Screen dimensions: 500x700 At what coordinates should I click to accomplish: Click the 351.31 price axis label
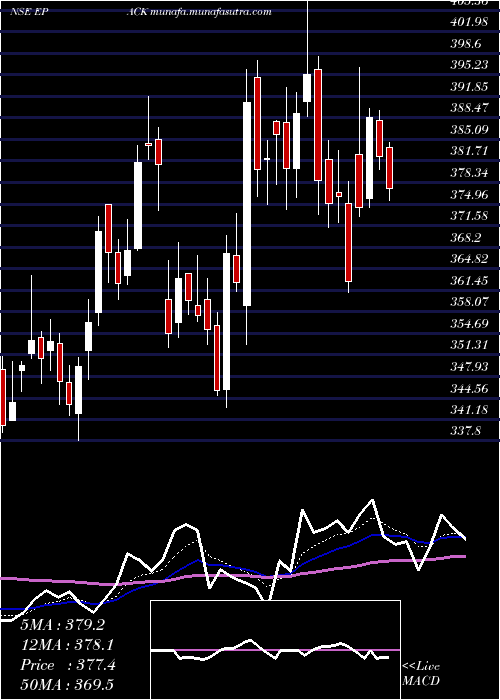tap(469, 346)
